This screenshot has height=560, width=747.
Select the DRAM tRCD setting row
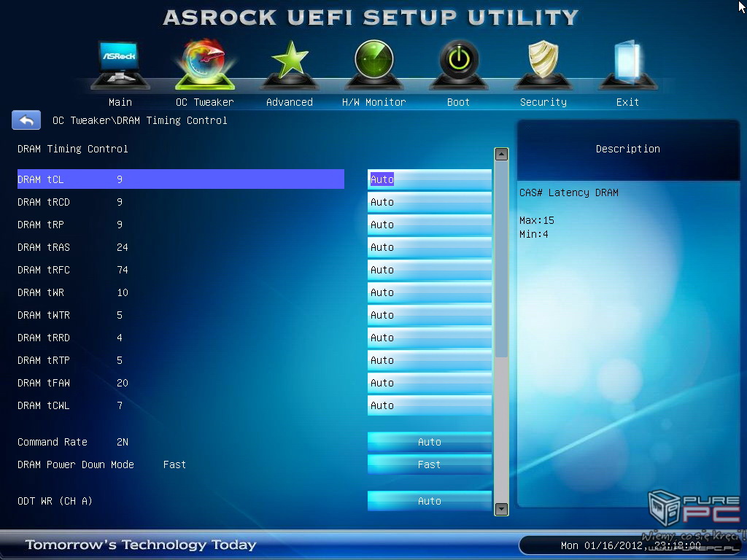(x=180, y=202)
